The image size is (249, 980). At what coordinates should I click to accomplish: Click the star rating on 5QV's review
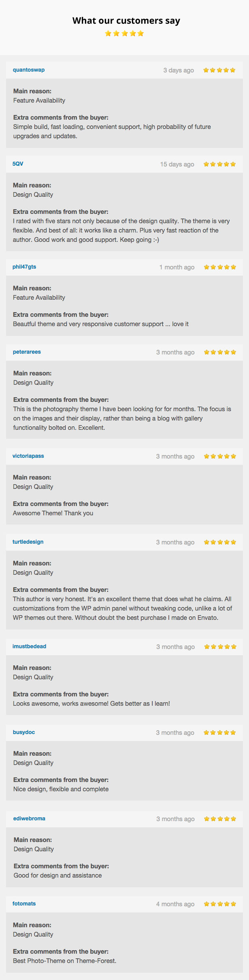219,164
